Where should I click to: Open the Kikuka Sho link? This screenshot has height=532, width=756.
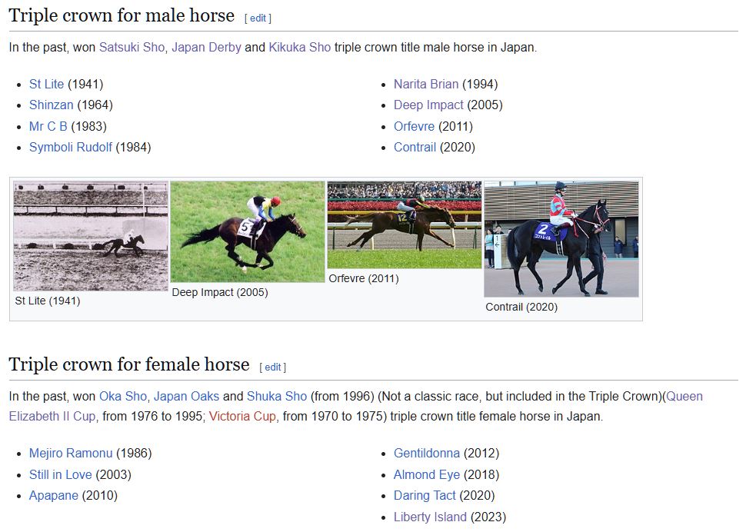(x=299, y=47)
